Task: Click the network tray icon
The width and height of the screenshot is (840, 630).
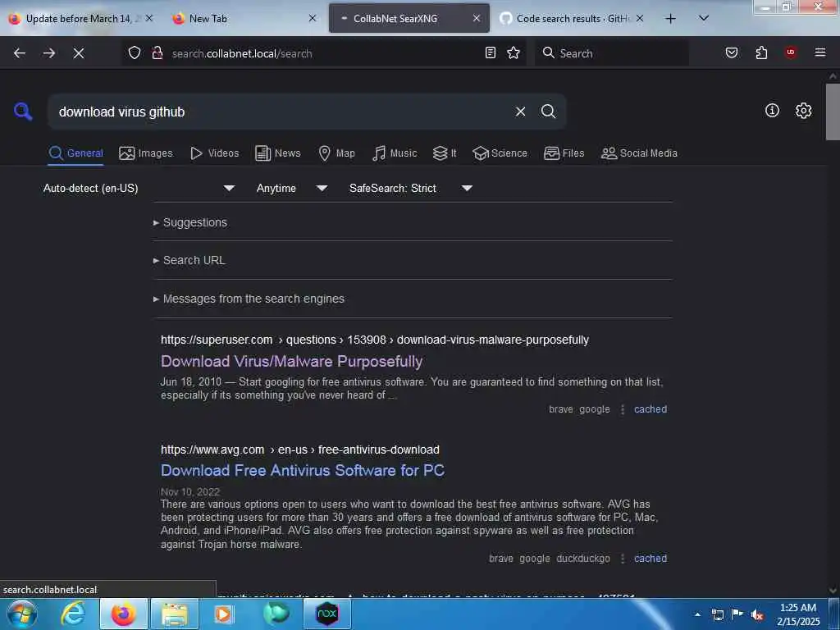Action: (x=717, y=614)
